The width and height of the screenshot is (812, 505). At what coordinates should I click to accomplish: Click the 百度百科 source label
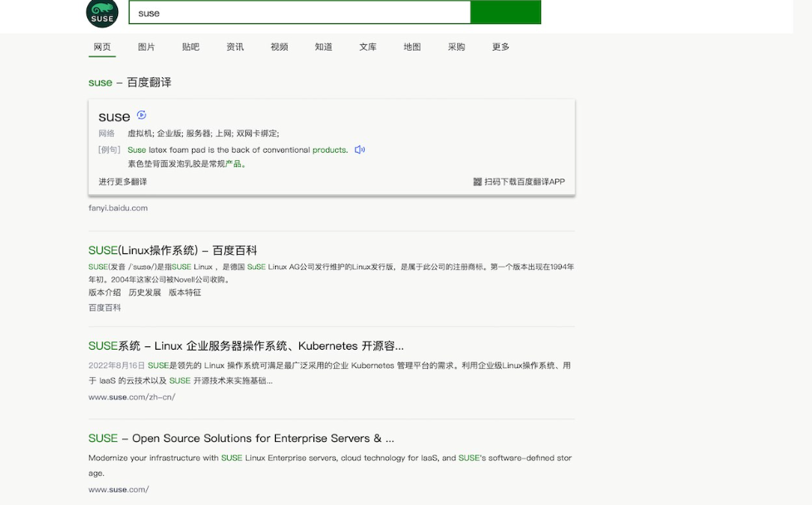click(x=105, y=307)
